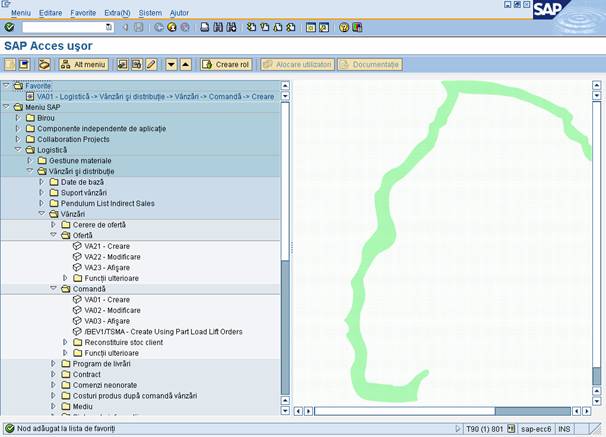Open the Ajutor menu
Viewport: 606px width, 437px height.
pos(179,13)
